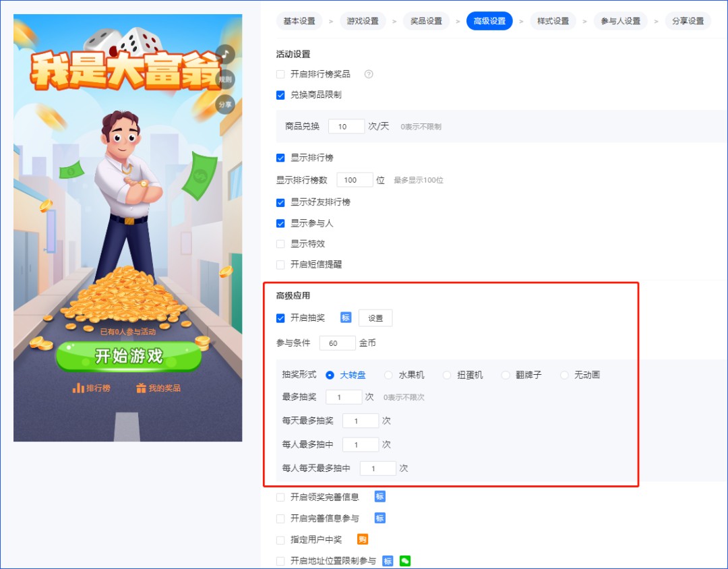Click the blue 标 badge beside 开启地址位置限制参与
This screenshot has width=728, height=569.
(388, 561)
